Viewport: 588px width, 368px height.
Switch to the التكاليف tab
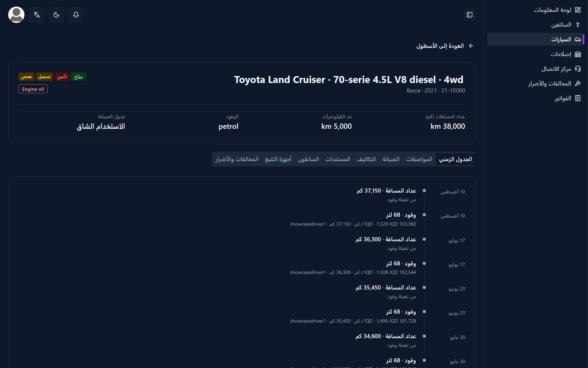point(366,159)
